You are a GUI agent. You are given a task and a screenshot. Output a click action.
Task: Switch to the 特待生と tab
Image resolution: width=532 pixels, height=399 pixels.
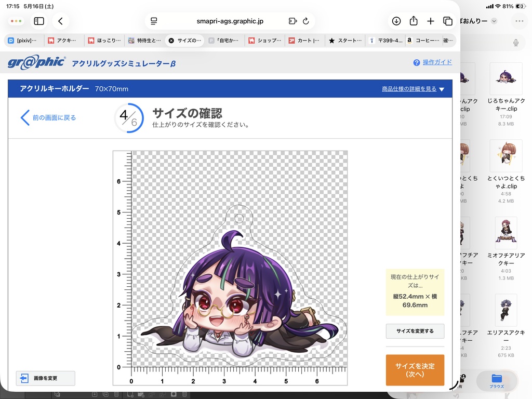pyautogui.click(x=145, y=41)
